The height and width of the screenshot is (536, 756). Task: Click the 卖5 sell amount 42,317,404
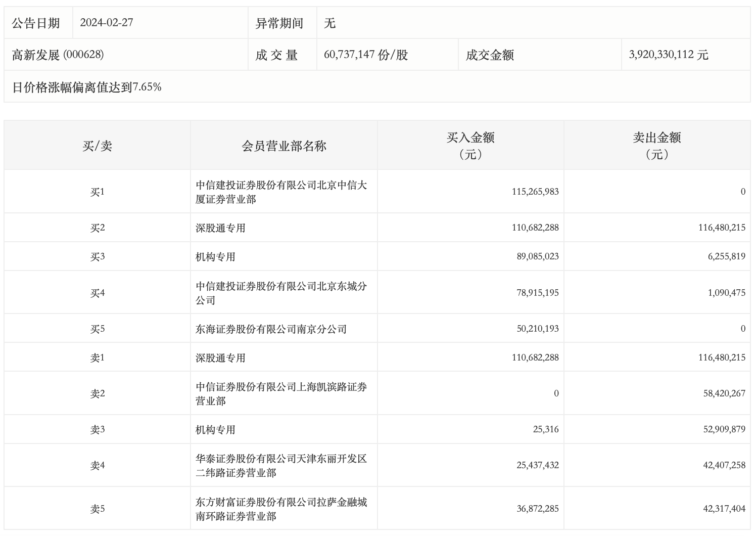[x=724, y=509]
